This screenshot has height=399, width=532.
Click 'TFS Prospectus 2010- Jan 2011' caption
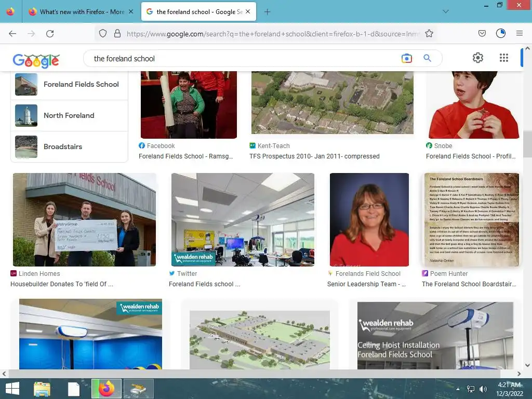(x=314, y=156)
